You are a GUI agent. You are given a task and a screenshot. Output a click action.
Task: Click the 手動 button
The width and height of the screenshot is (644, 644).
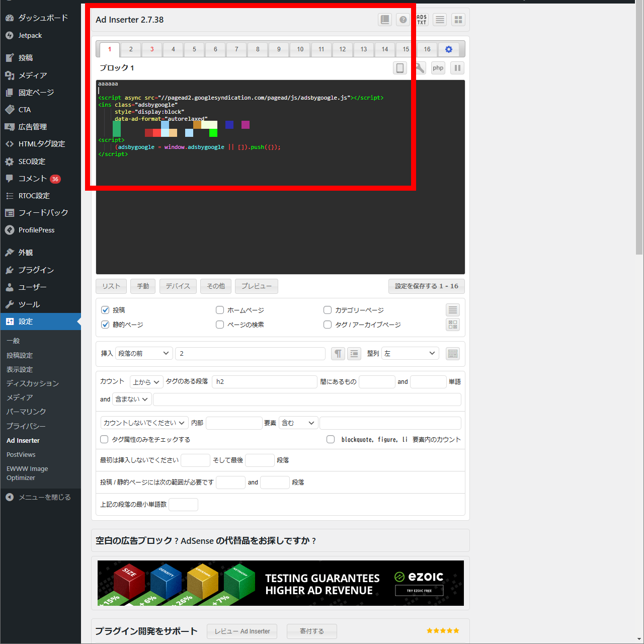tap(143, 286)
